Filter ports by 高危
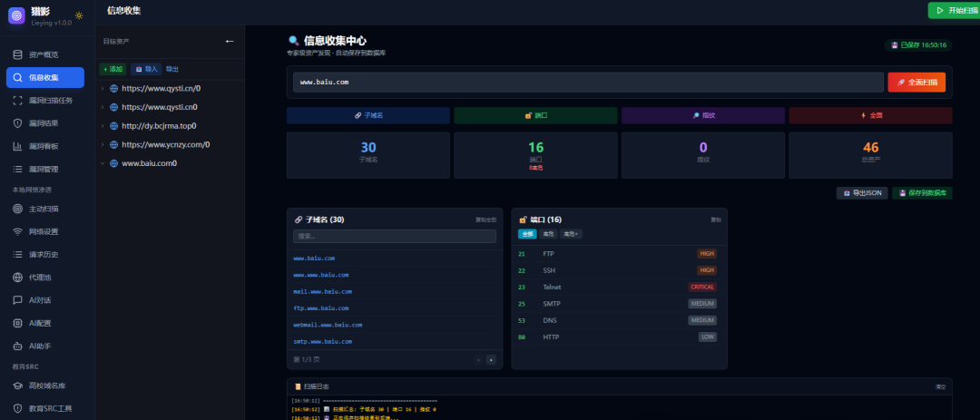The image size is (980, 420). pyautogui.click(x=548, y=234)
